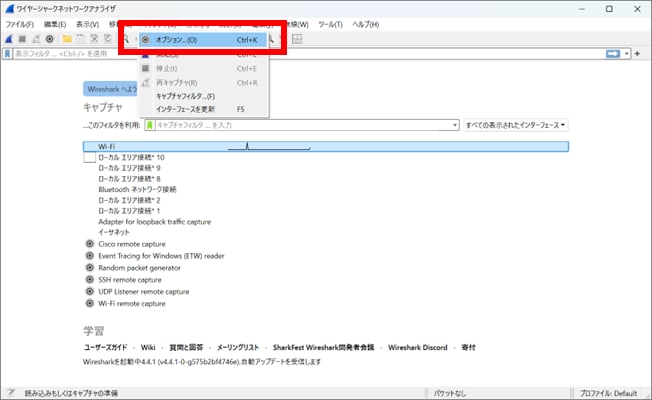Select ローカル エリア接続* 9 interface
The width and height of the screenshot is (652, 400).
(129, 168)
